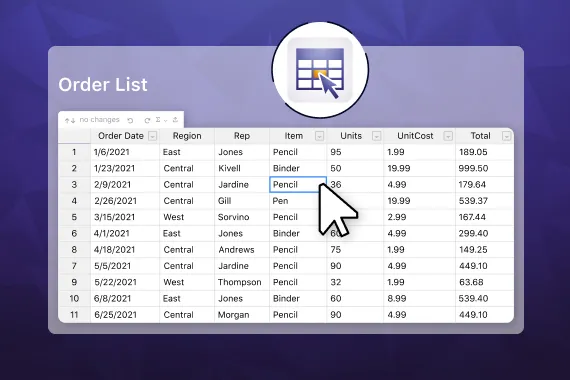Screen dimensions: 570x380
Task: Click the Pen item cell
Action: tap(298, 201)
